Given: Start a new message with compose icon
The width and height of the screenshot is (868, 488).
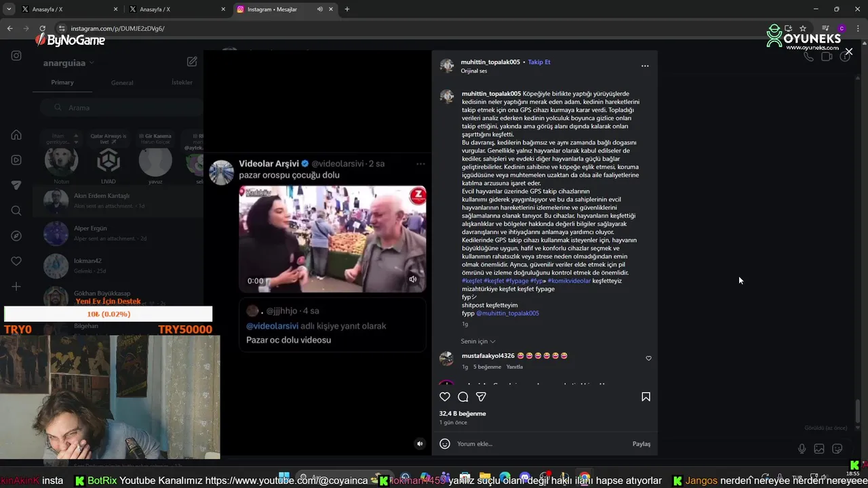Looking at the screenshot, I should click(x=192, y=62).
